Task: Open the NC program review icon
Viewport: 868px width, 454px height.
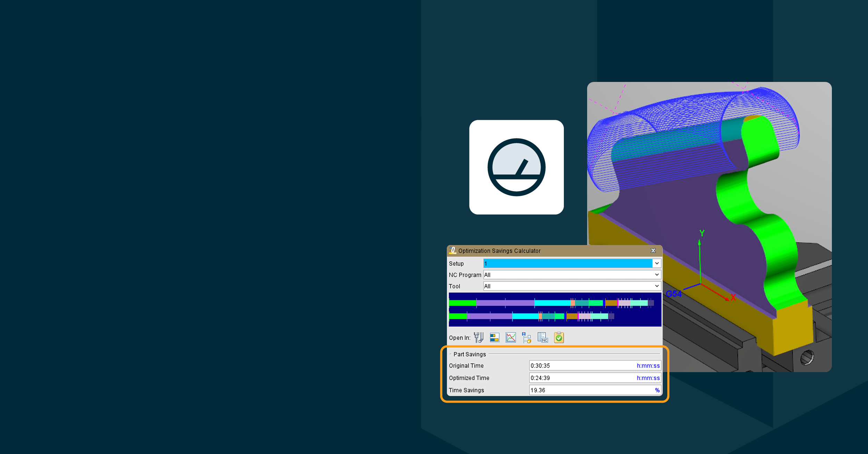Action: pyautogui.click(x=543, y=337)
